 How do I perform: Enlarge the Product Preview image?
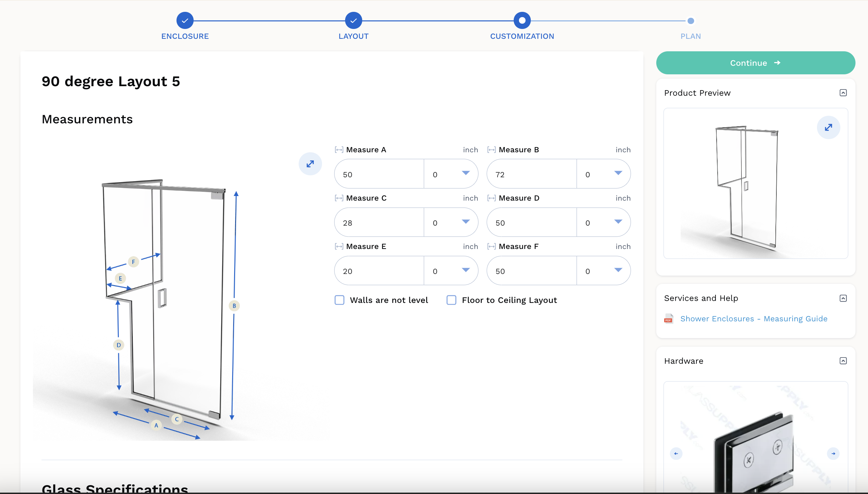[828, 128]
